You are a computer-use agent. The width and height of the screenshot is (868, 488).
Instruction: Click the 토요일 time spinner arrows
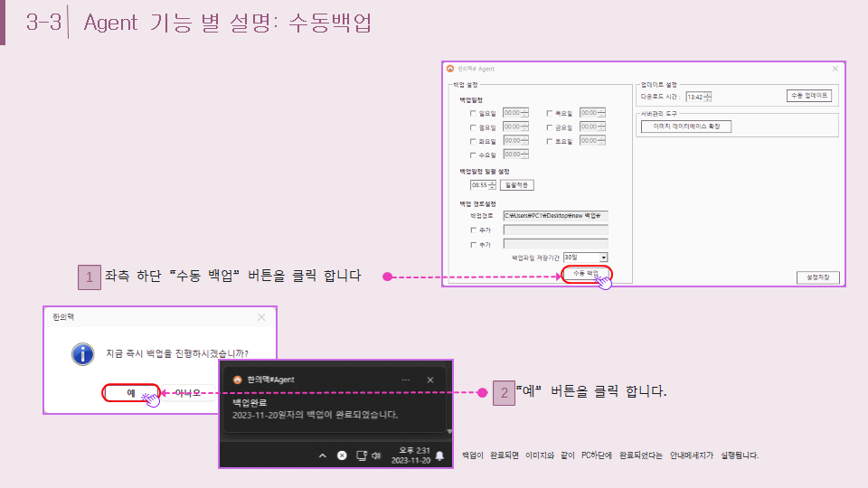point(601,141)
